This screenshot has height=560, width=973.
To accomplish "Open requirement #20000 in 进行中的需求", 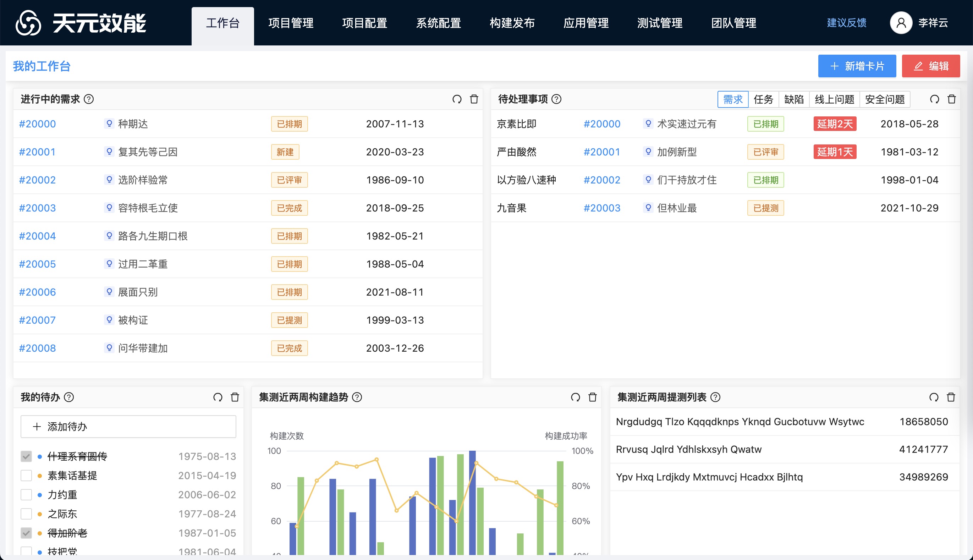I will pyautogui.click(x=37, y=124).
